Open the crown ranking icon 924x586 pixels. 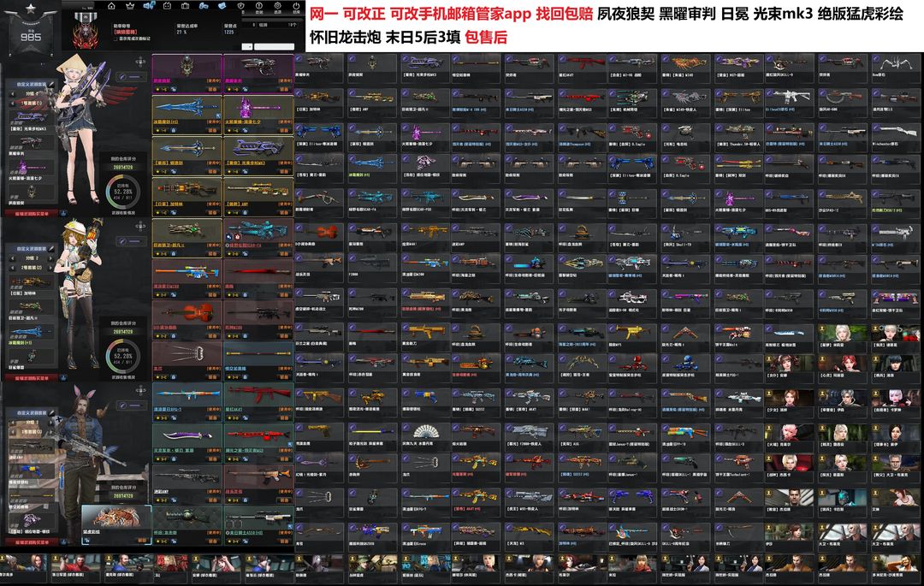pyautogui.click(x=130, y=7)
